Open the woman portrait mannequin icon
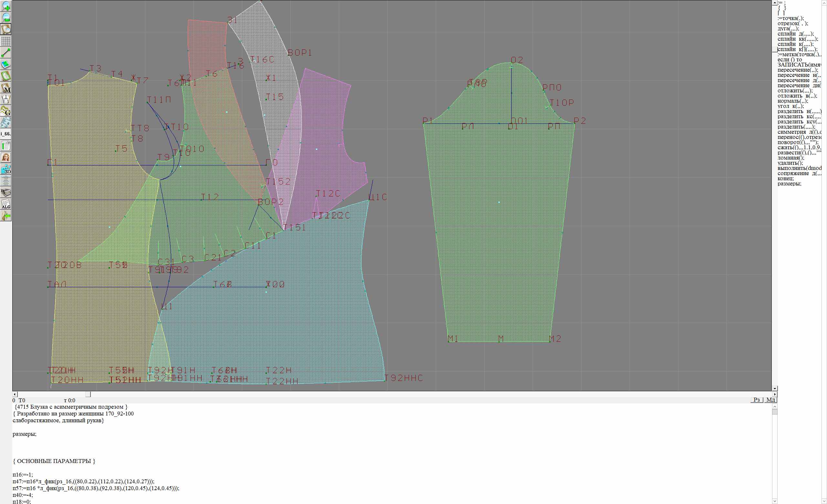827x504 pixels. (x=6, y=157)
